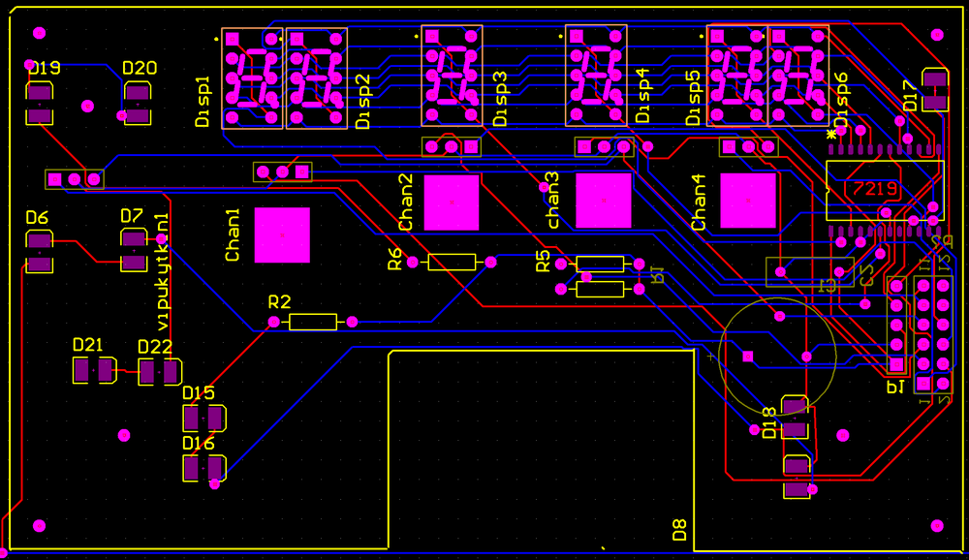Select the bottom-right corner mounting hole
The height and width of the screenshot is (560, 969).
(x=937, y=526)
